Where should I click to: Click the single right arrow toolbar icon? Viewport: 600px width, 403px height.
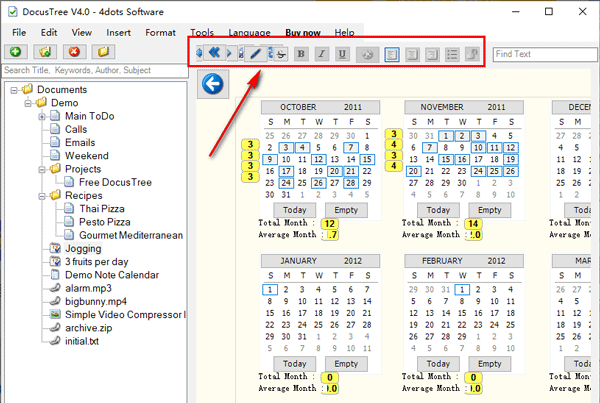[x=229, y=53]
